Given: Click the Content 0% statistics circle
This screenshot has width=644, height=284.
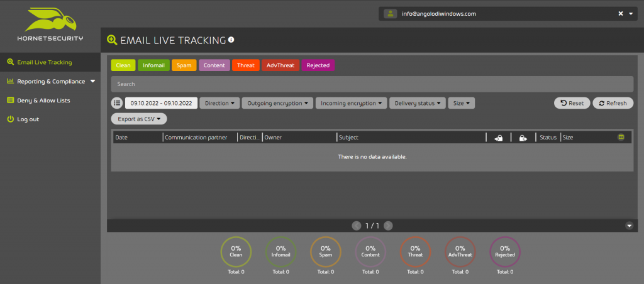Looking at the screenshot, I should click(370, 252).
